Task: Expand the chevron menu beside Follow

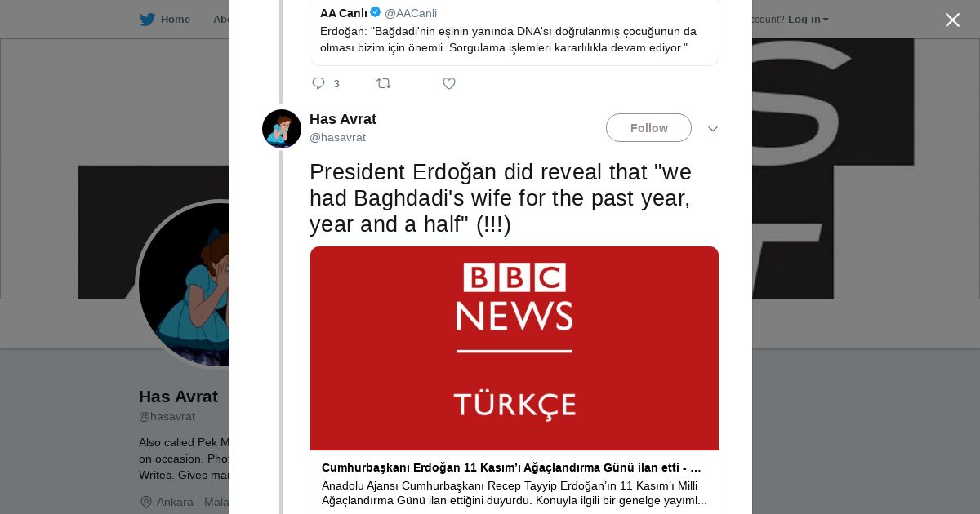Action: 713,129
